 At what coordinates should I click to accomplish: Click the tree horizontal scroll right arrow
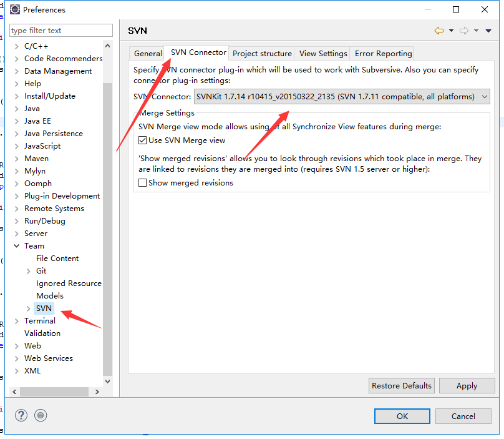click(x=97, y=392)
